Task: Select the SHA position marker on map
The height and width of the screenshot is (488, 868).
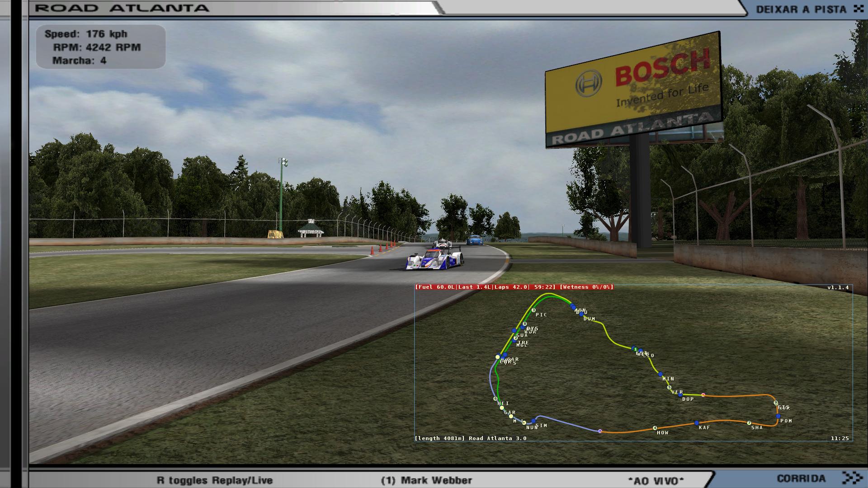Action: coord(749,423)
